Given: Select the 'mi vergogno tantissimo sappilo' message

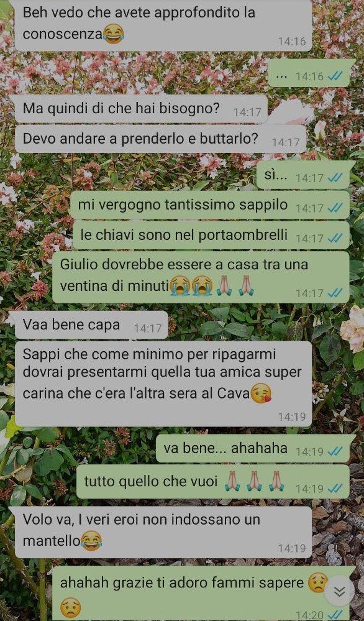Looking at the screenshot, I should [x=210, y=205].
